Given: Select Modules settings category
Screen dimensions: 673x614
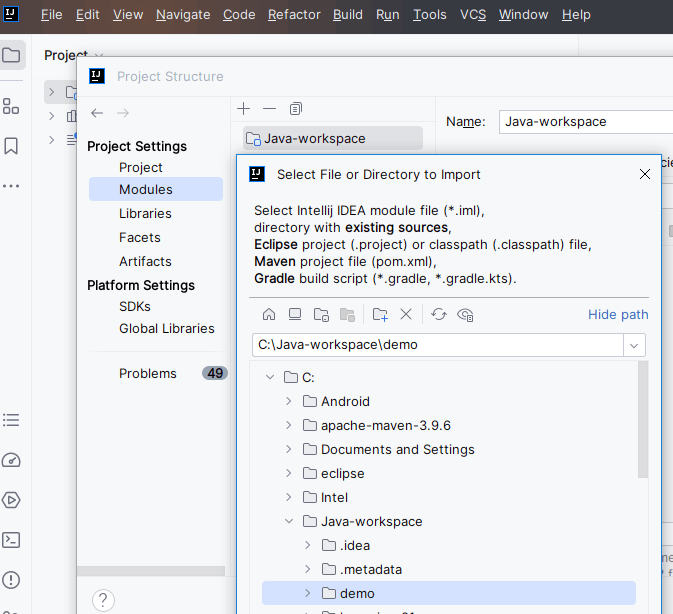Looking at the screenshot, I should pos(156,189).
